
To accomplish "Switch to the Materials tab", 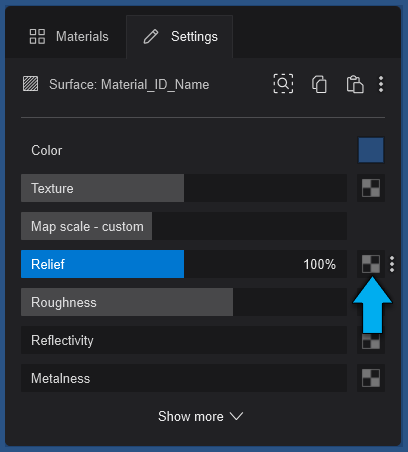I will tap(69, 36).
